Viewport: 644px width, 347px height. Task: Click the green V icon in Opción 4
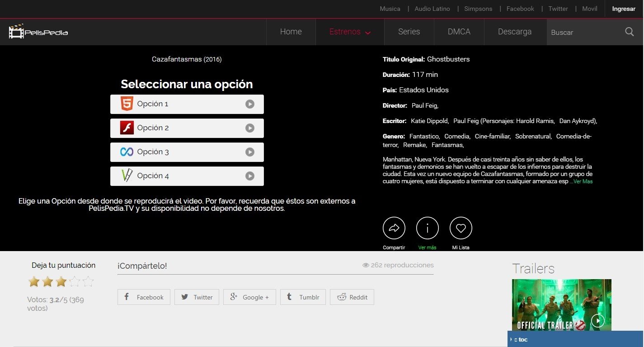[x=127, y=176]
